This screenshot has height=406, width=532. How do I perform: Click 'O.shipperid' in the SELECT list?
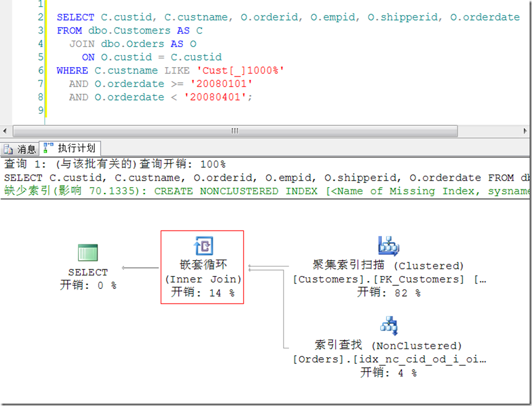pos(403,17)
